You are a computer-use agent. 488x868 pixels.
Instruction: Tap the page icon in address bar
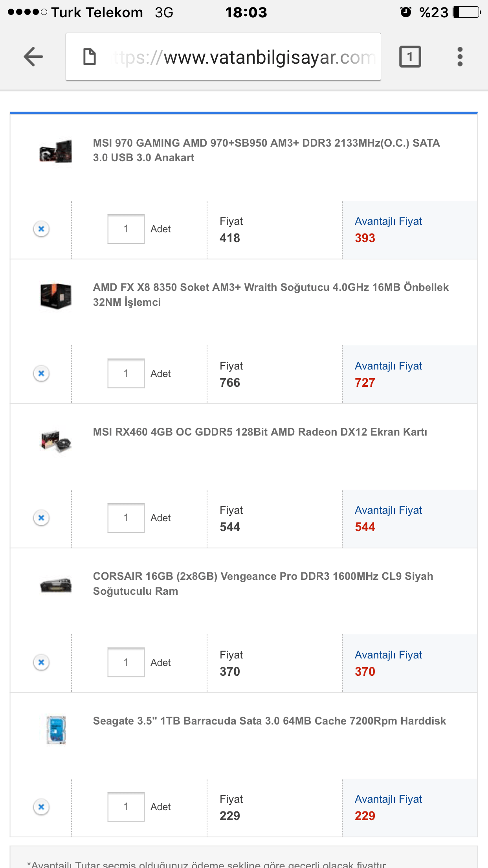90,57
